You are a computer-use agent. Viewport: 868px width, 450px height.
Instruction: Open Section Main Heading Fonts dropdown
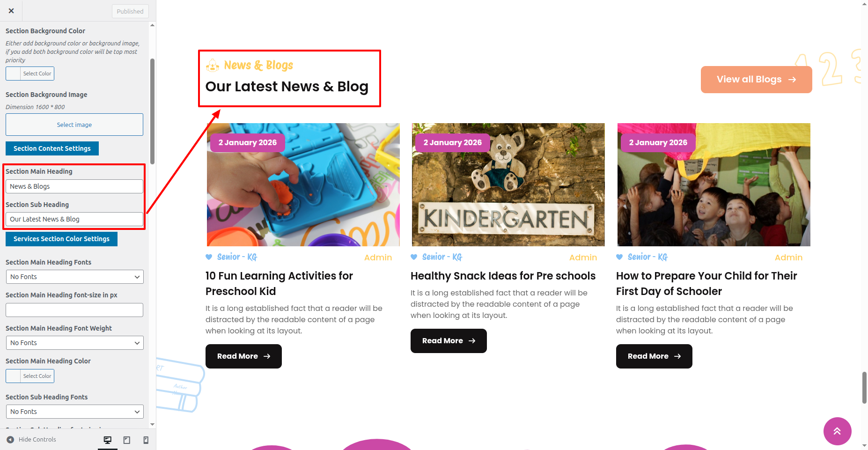tap(74, 277)
